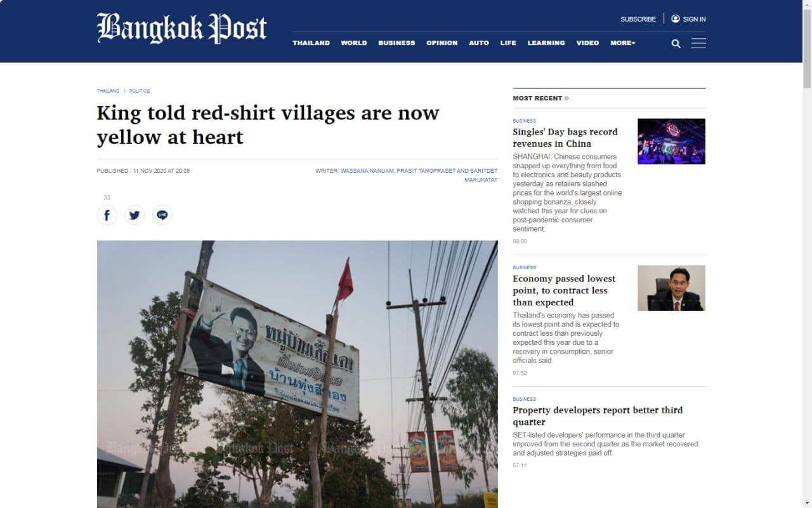Go to Bangkok Post logo homepage
Screen dimensions: 812x508
point(181,29)
